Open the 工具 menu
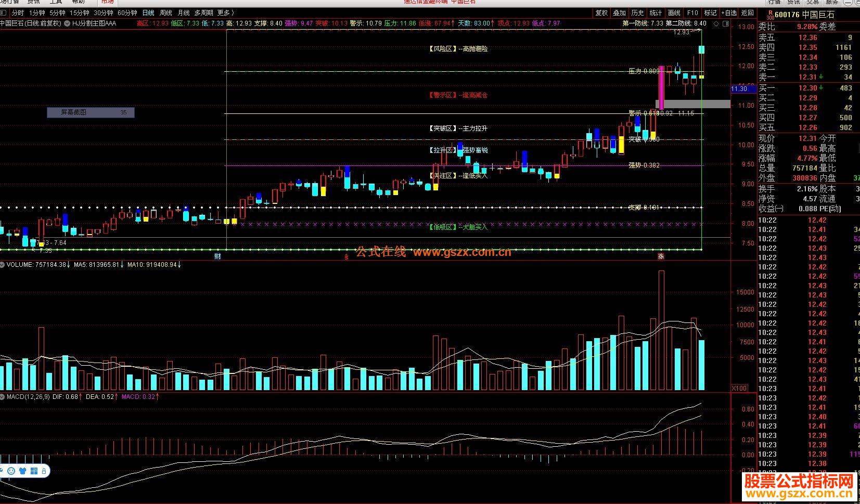 (56, 2)
